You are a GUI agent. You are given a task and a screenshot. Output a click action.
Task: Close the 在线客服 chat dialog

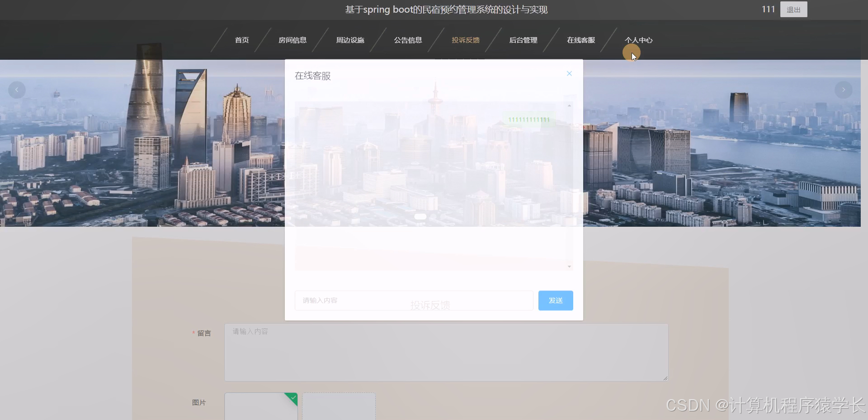click(569, 73)
